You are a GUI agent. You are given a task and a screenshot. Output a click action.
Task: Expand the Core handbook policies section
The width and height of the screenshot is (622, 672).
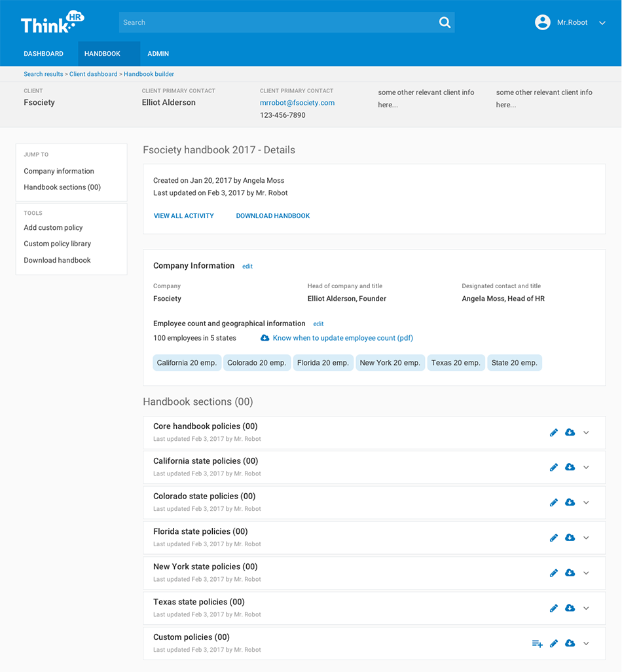point(586,432)
